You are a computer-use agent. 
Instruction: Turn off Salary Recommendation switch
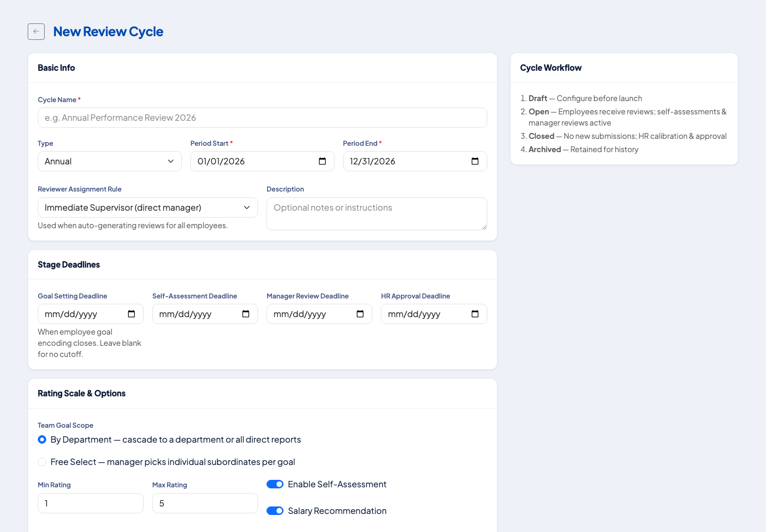point(275,511)
